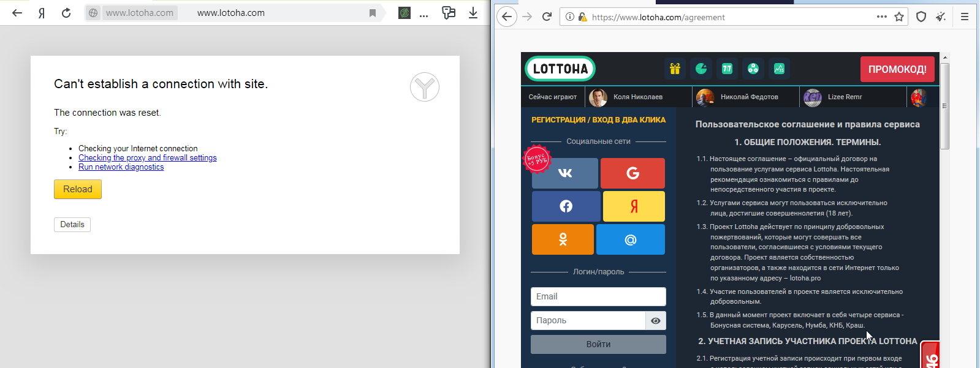Bookmark this page with the star icon
The image size is (980, 368).
click(x=899, y=17)
